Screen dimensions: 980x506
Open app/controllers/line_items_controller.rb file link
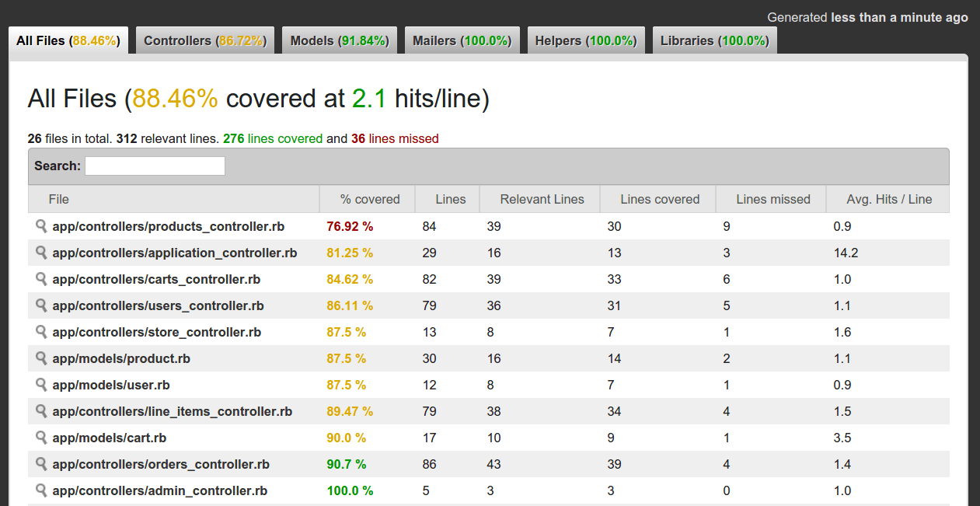[173, 411]
